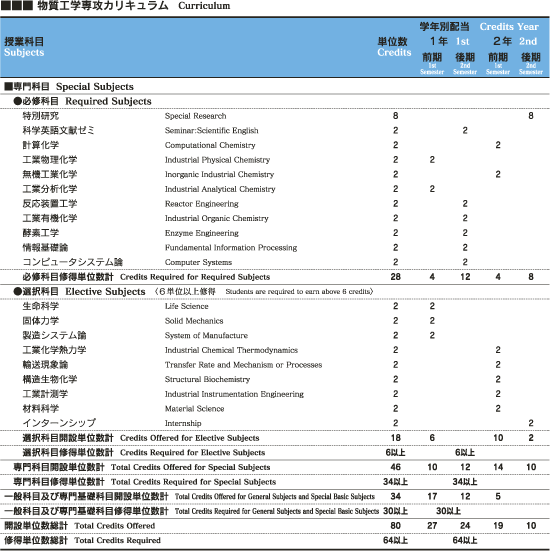Viewport: 550px width, 551px height.
Task: Click Total Credits Offered for Special Subjects
Action: (190, 467)
